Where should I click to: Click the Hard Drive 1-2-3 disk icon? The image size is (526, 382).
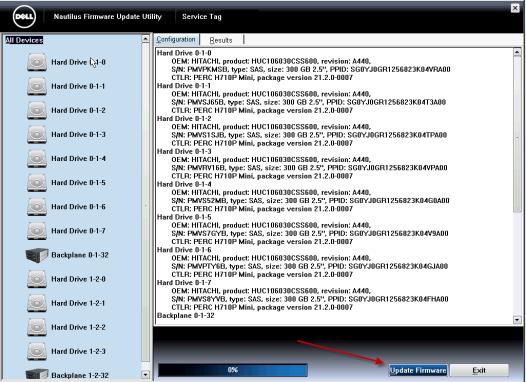tap(37, 351)
